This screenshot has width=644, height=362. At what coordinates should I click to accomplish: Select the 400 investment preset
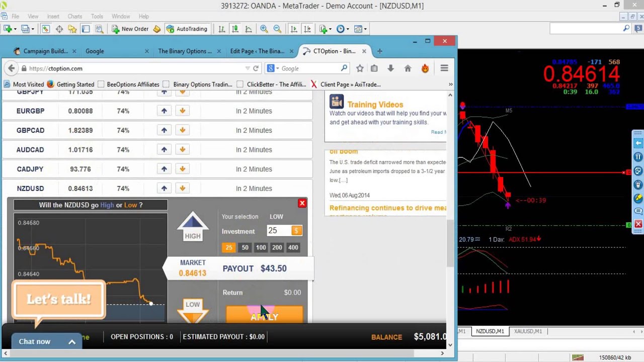pos(293,247)
